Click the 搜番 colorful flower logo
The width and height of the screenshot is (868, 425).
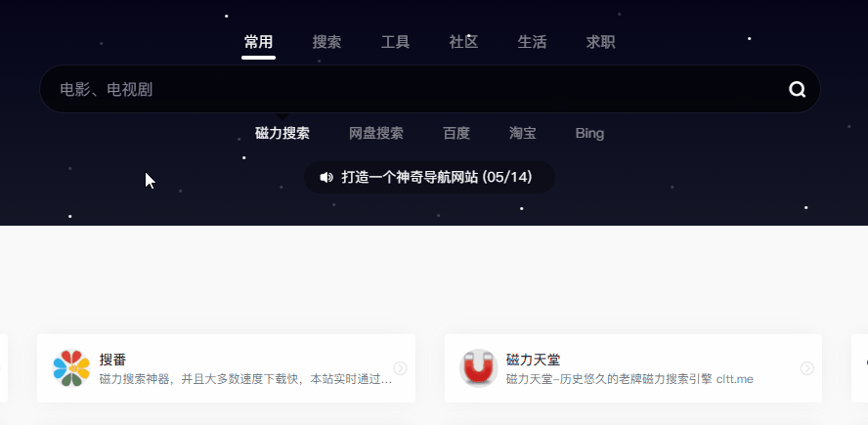point(71,368)
